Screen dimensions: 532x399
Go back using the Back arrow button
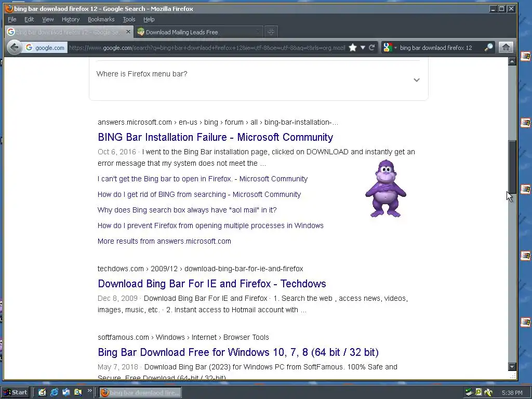[14, 47]
